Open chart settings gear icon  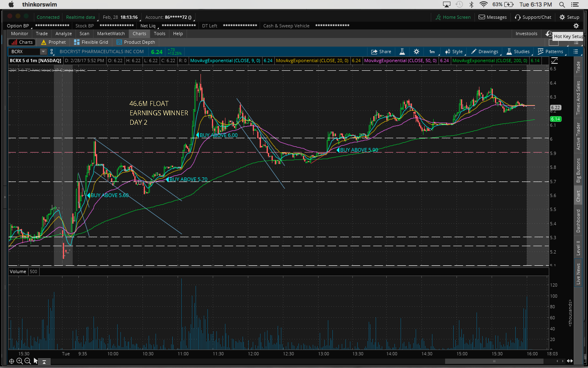416,52
